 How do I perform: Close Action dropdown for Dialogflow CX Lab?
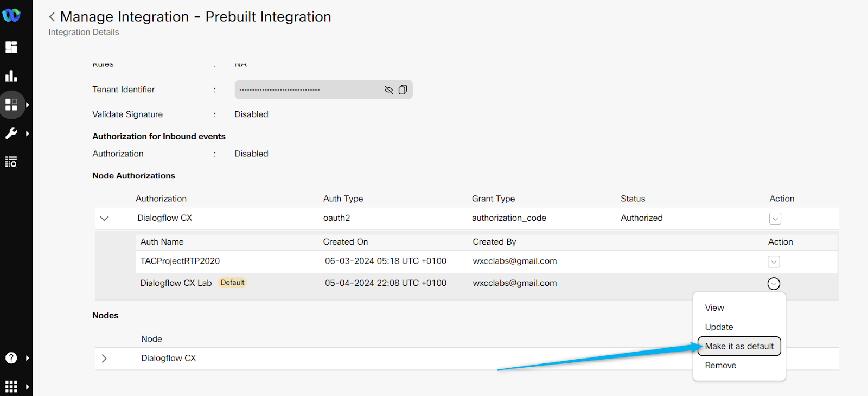tap(774, 284)
